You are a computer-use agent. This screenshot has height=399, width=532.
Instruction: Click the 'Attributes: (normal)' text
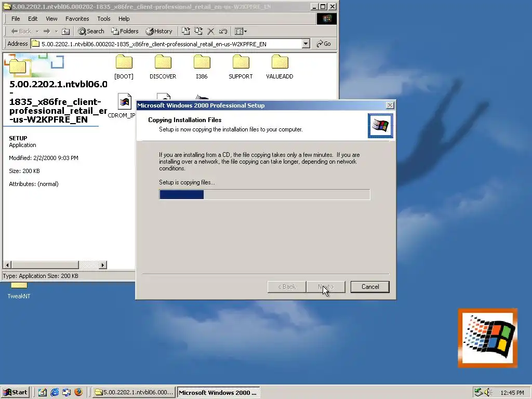pos(34,184)
